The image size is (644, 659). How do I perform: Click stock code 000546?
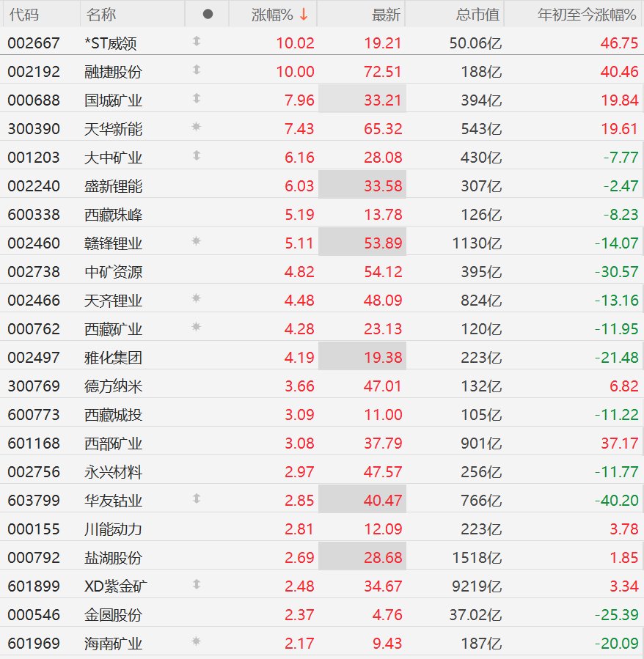(34, 615)
